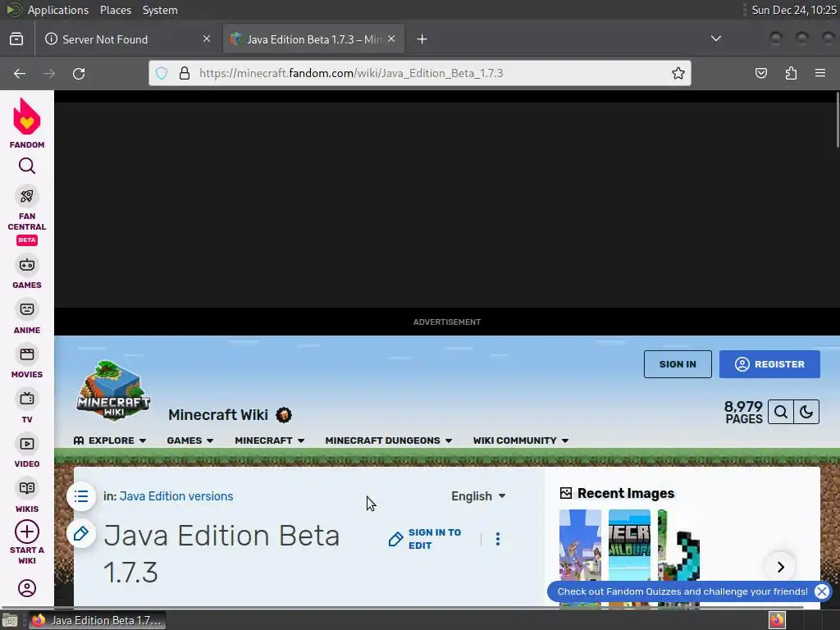Click the Sign In to Edit link
The height and width of the screenshot is (630, 840).
tap(425, 539)
